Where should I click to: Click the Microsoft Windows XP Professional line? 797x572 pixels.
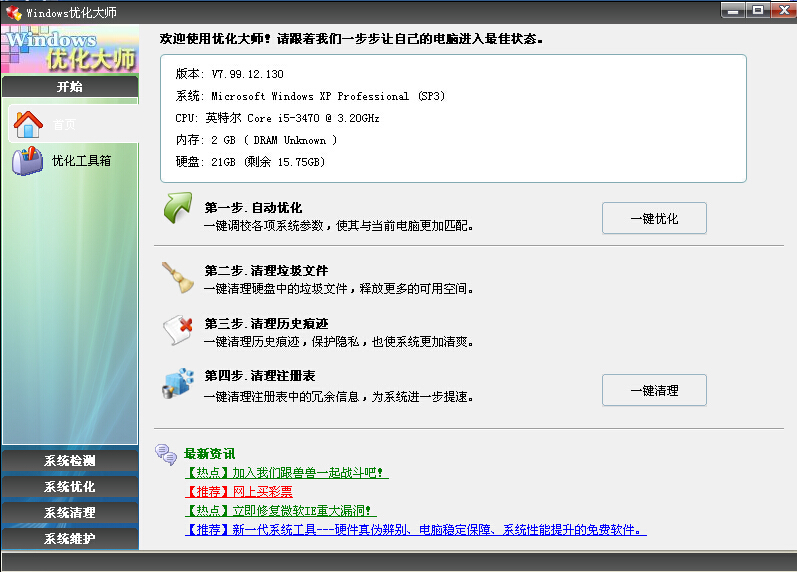tap(310, 96)
